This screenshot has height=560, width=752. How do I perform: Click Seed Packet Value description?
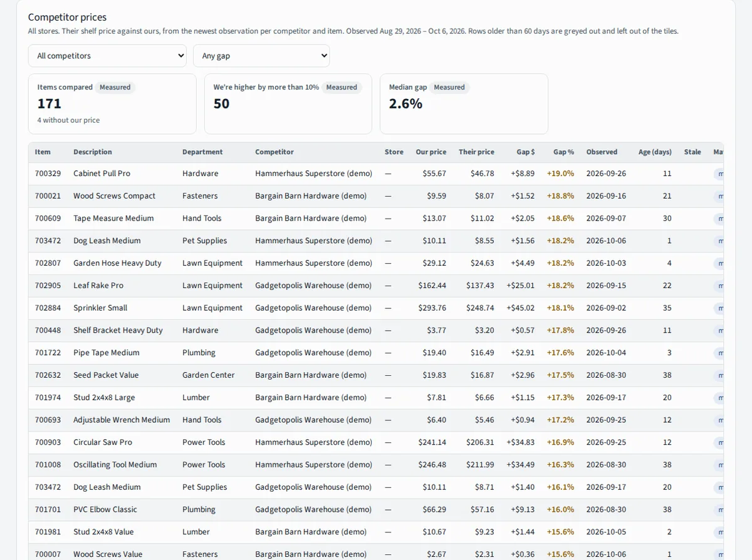tap(106, 375)
